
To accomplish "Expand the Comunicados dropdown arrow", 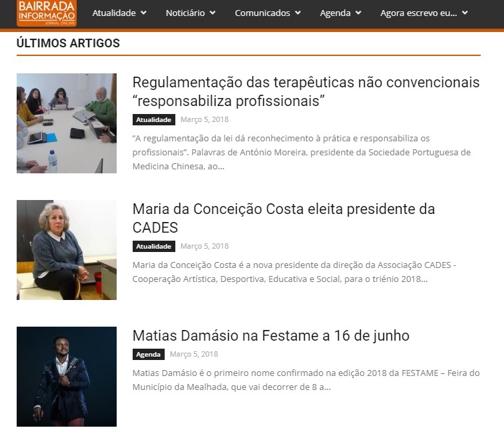I will click(x=297, y=13).
